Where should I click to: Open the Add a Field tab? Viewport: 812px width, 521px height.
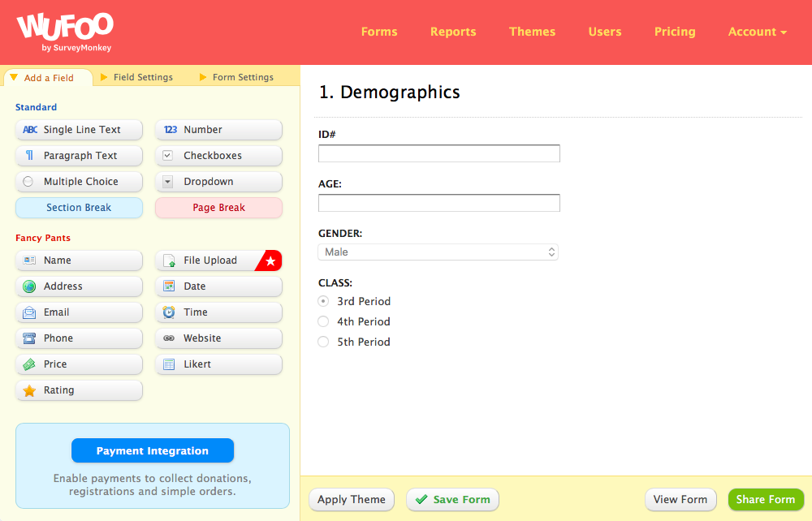point(48,78)
